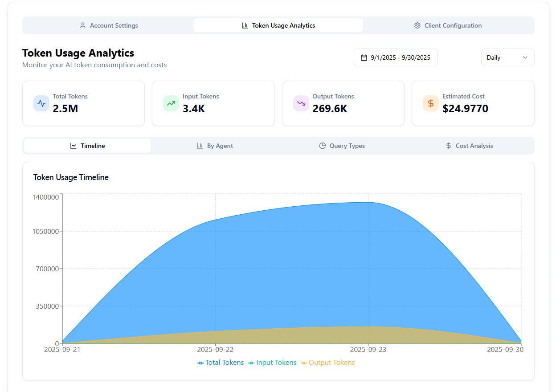This screenshot has height=392, width=560.
Task: Click the pie chart icon for Query Types
Action: click(x=323, y=146)
